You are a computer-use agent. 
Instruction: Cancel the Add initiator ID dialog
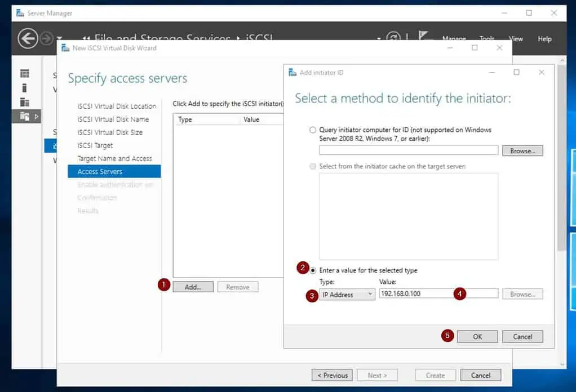522,337
